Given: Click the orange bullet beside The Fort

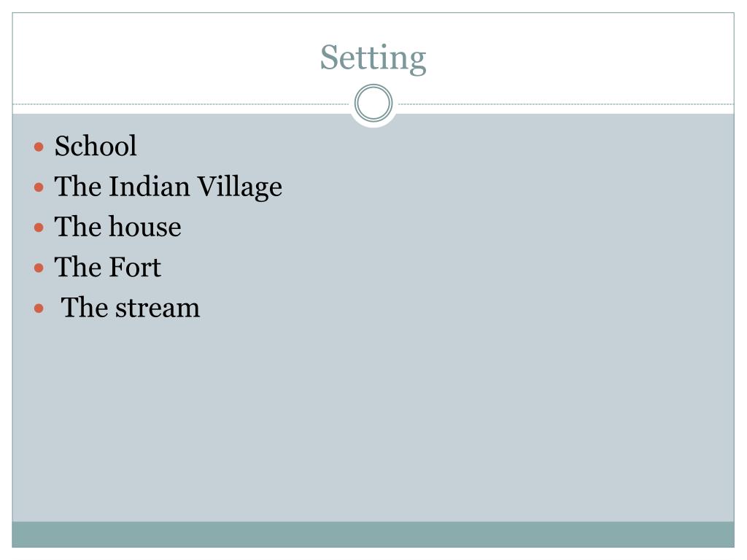Looking at the screenshot, I should [39, 268].
